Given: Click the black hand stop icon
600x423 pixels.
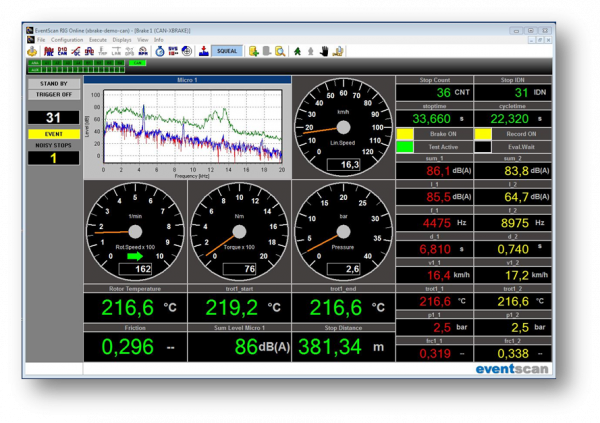Looking at the screenshot, I should click(324, 50).
